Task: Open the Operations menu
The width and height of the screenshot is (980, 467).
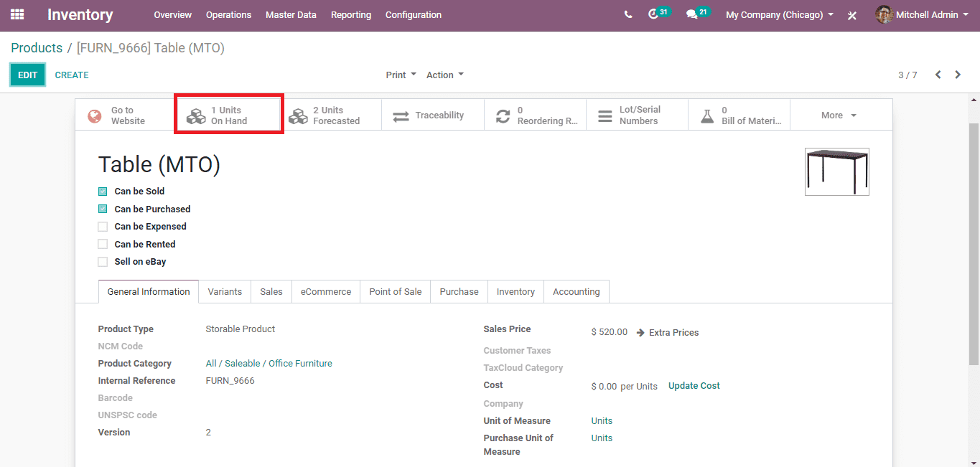Action: point(228,14)
